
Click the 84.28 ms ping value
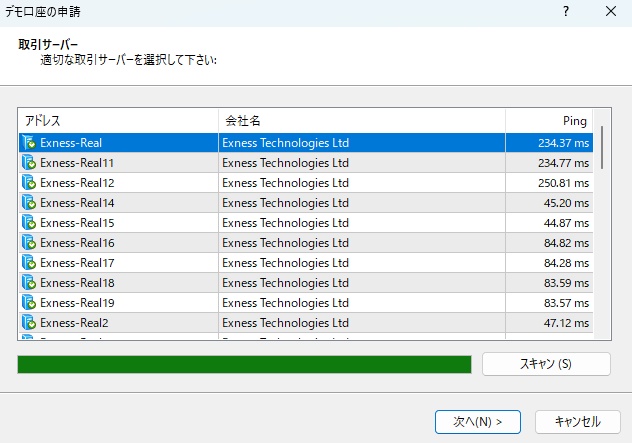(566, 263)
